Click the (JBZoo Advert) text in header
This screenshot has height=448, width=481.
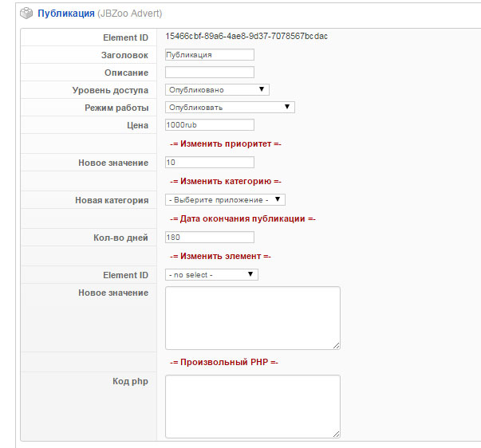click(x=129, y=14)
